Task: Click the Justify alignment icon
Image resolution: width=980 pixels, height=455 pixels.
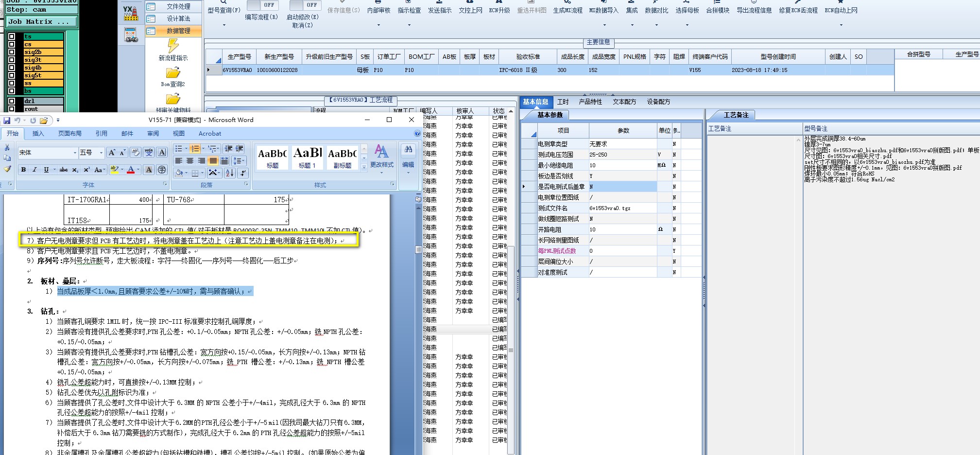Action: pyautogui.click(x=213, y=161)
